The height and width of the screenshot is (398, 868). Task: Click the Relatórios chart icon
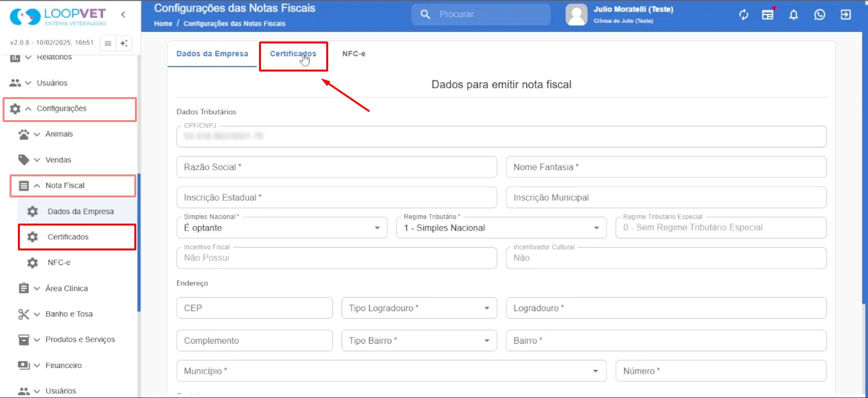click(x=15, y=58)
